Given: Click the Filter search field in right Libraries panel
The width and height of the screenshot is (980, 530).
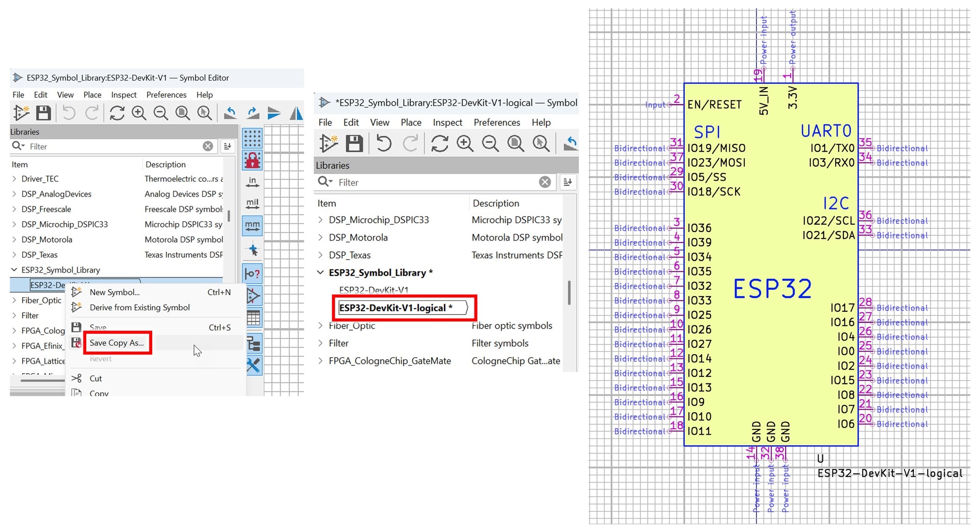Looking at the screenshot, I should (435, 182).
